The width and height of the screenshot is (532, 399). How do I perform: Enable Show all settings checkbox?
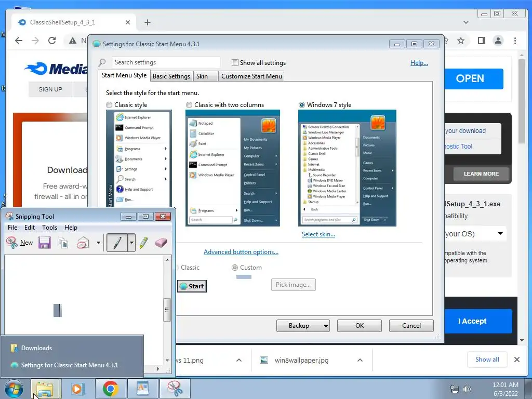[235, 62]
